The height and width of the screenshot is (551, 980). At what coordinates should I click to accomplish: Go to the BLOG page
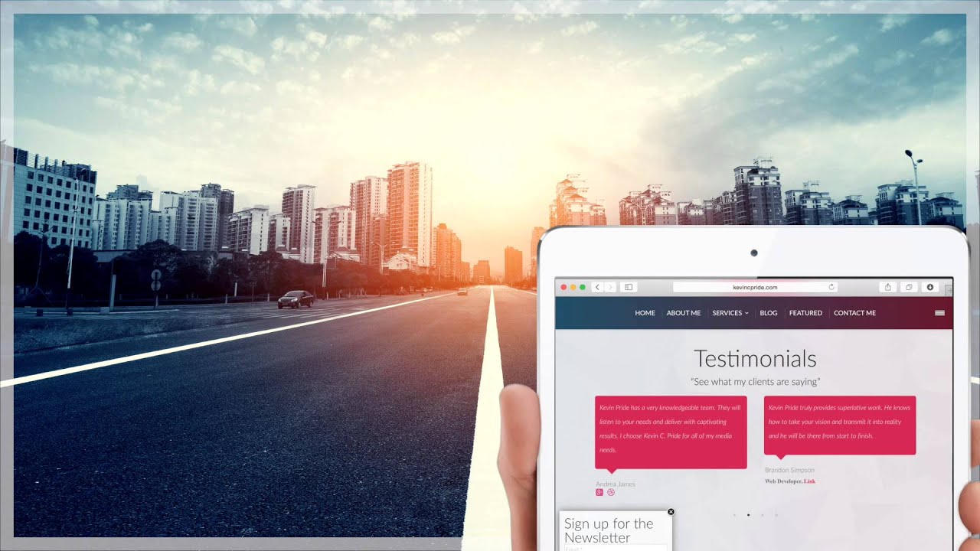[x=769, y=313]
